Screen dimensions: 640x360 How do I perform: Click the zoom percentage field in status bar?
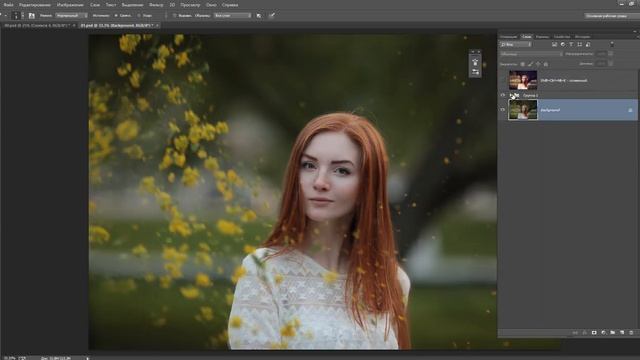(9, 358)
